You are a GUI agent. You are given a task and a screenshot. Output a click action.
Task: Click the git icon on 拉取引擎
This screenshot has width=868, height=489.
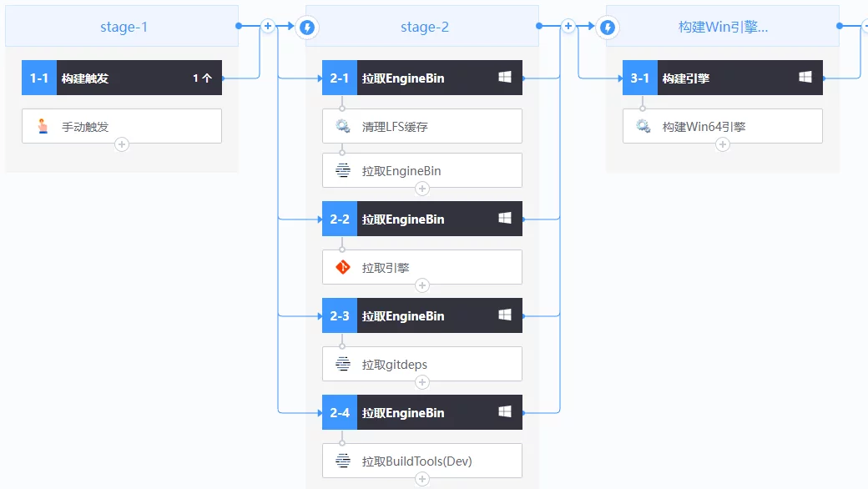[343, 268]
